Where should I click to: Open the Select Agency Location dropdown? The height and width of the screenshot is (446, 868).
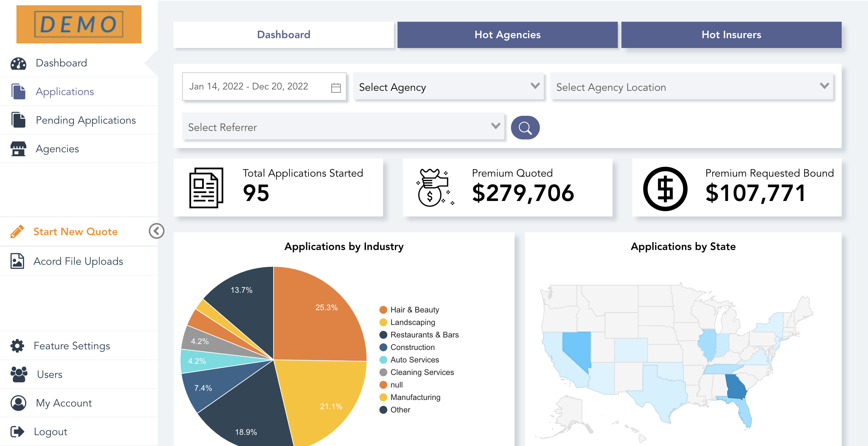tap(692, 86)
